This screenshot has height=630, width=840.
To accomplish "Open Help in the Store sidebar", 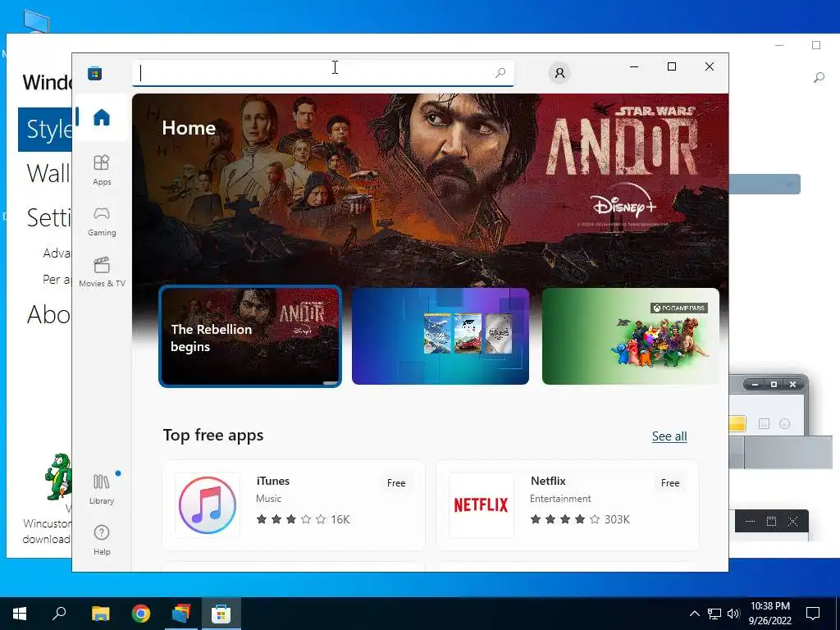I will pos(101,540).
